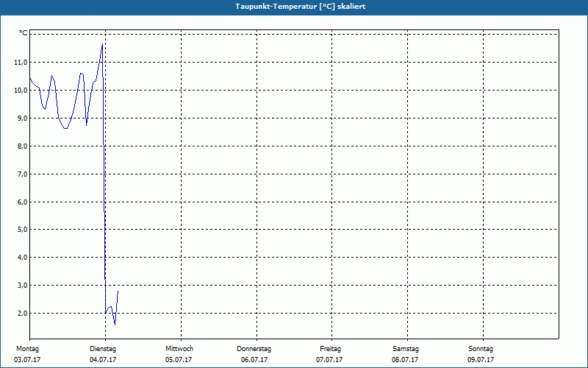Click the 10,0 value on the y-axis
Screen dimensions: 588x368
(x=21, y=90)
